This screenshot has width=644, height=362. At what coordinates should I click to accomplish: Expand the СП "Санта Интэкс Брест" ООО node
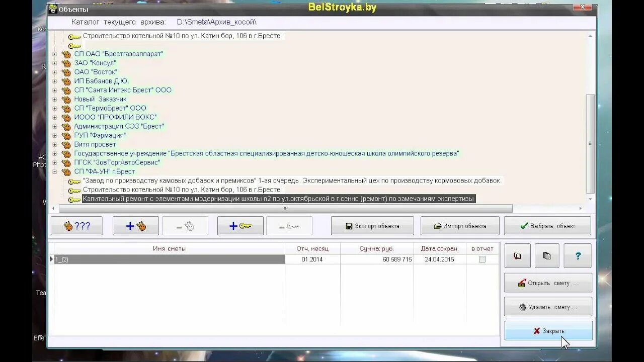(x=55, y=90)
